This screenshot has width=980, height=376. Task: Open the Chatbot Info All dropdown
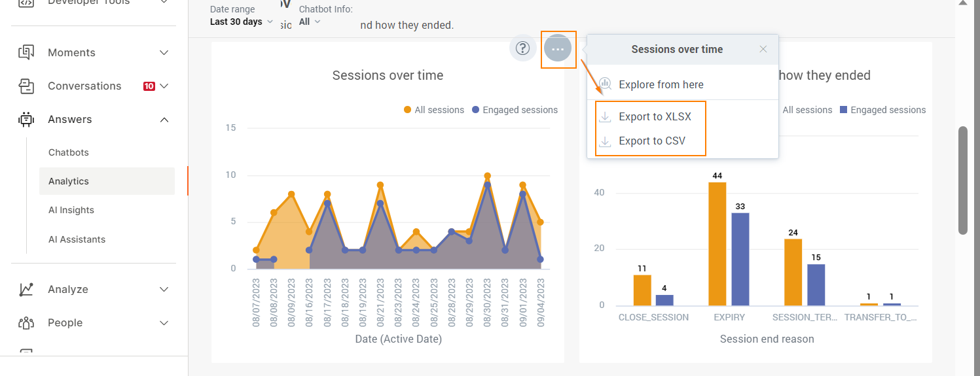click(x=310, y=22)
